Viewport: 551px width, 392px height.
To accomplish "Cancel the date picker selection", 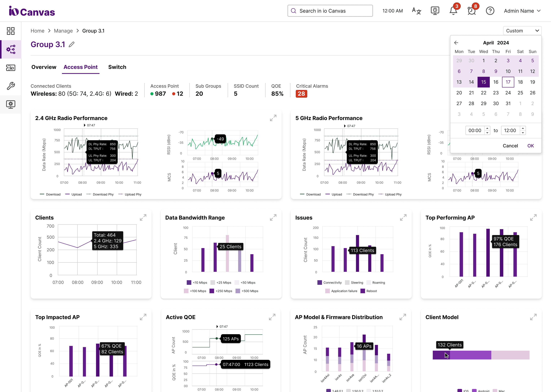I will 510,146.
